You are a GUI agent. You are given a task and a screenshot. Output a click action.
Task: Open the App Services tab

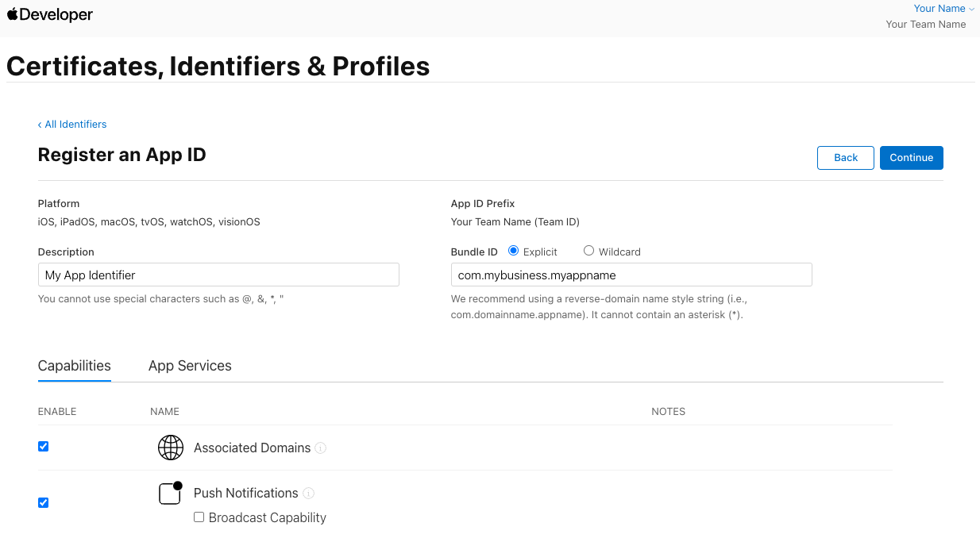coord(190,366)
